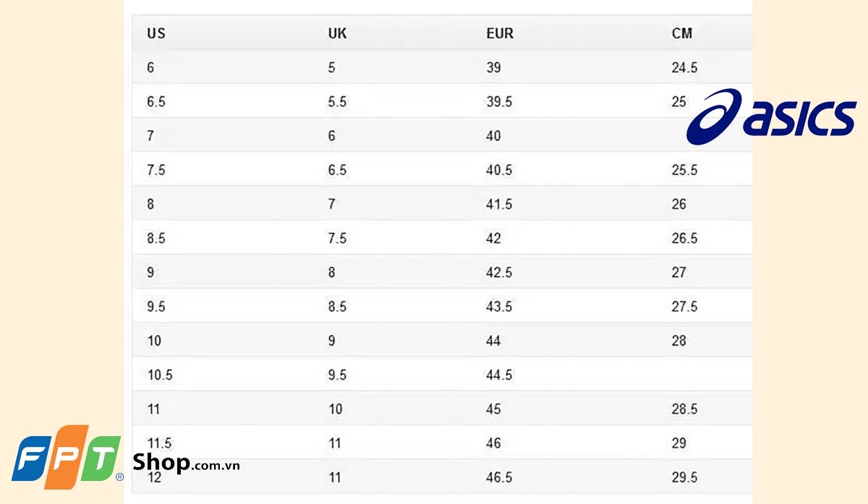Select the 27.5 CM value
This screenshot has width=868, height=504.
tap(684, 307)
